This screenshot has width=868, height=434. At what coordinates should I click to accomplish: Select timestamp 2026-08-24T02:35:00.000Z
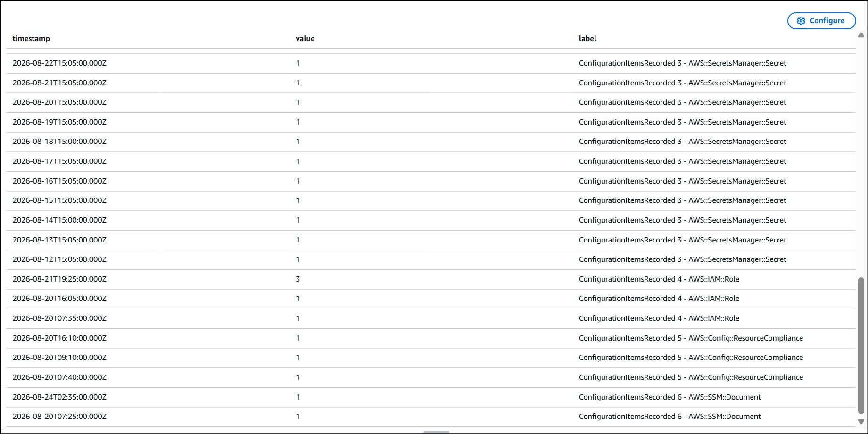coord(59,397)
